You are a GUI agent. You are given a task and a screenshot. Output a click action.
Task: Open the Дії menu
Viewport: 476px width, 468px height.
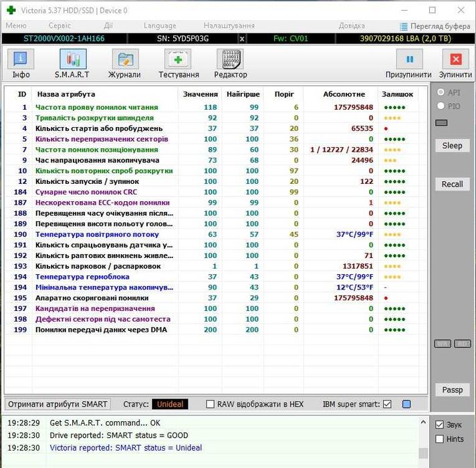[108, 26]
